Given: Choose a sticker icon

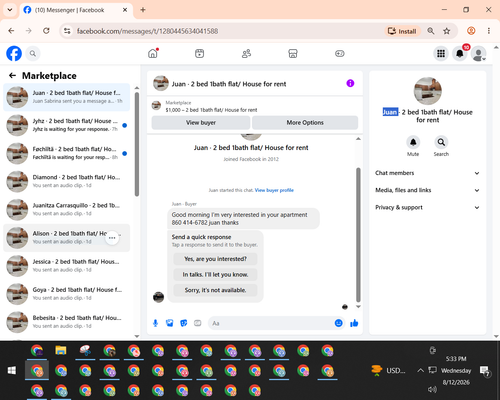Looking at the screenshot, I should coord(184,323).
